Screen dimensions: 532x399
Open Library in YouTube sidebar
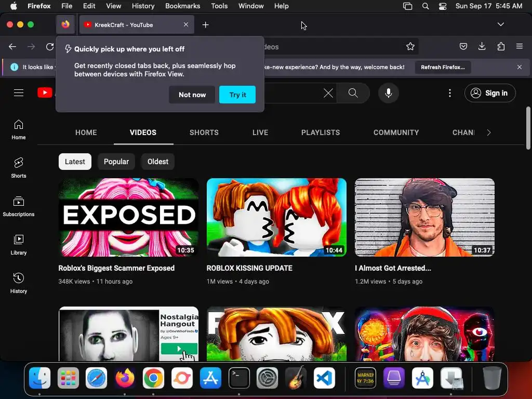point(19,245)
